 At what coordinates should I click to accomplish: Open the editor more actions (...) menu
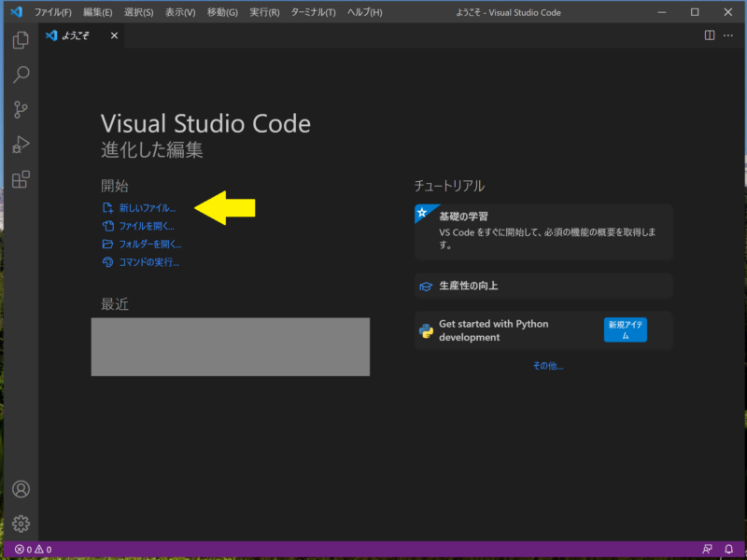(729, 35)
